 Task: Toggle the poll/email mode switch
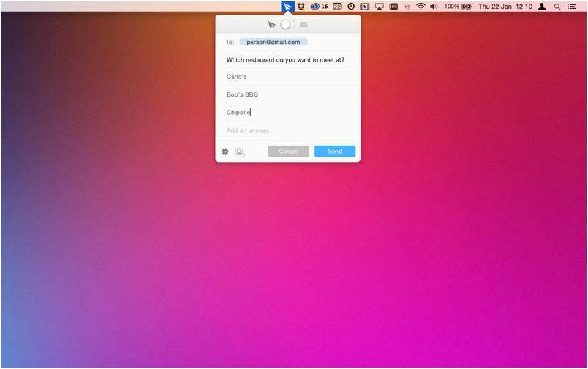[287, 24]
